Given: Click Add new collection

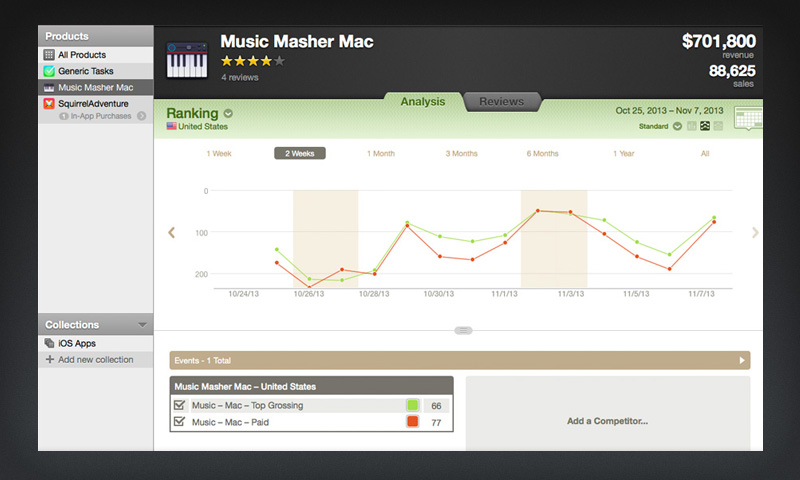Looking at the screenshot, I should tap(95, 360).
